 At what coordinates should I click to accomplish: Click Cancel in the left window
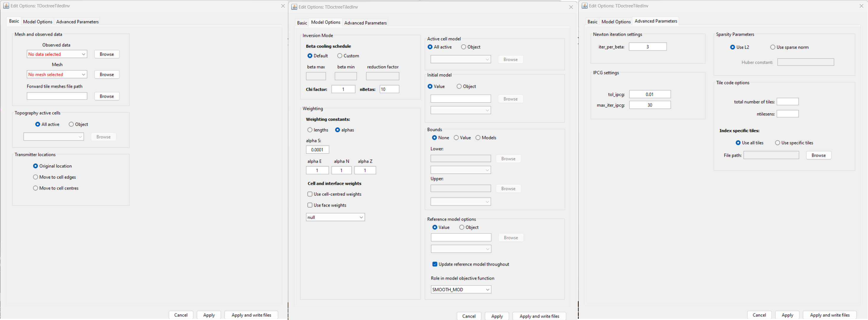coord(181,315)
